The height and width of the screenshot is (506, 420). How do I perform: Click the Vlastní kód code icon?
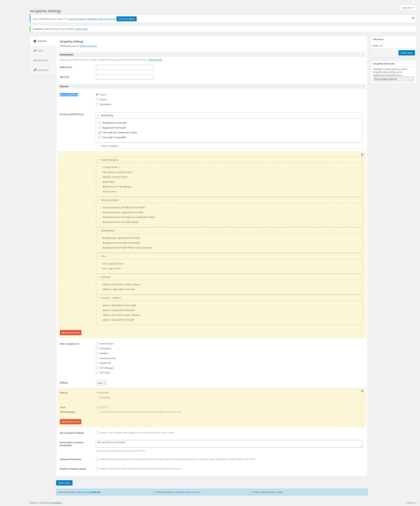coord(35,61)
